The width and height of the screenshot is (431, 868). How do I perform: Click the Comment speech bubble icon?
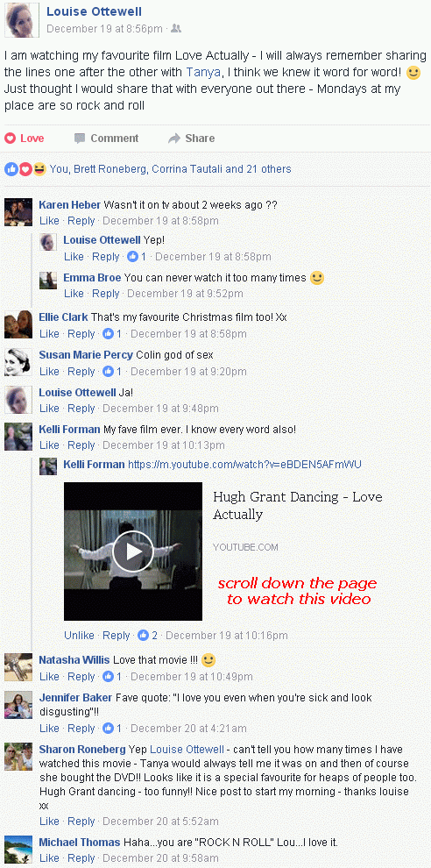tap(80, 139)
